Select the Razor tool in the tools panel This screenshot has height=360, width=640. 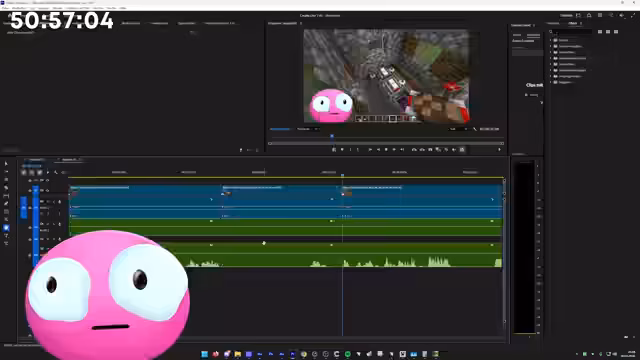(x=6, y=188)
